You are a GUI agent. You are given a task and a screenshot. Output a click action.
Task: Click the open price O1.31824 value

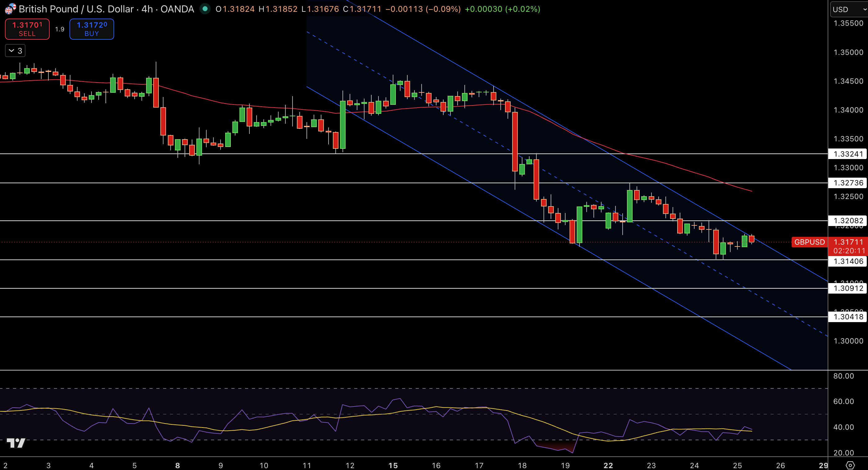[x=235, y=9]
